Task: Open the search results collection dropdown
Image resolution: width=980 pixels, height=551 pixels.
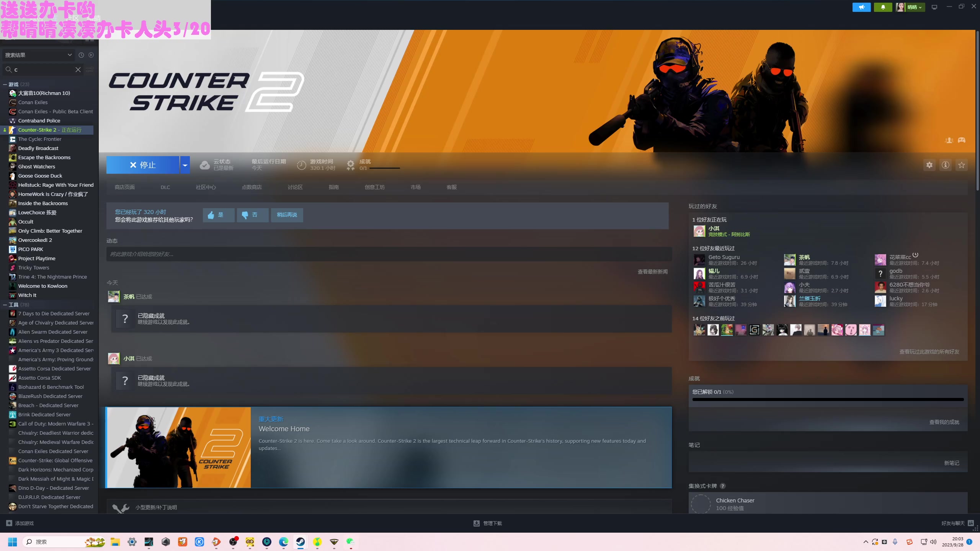Action: click(38, 55)
